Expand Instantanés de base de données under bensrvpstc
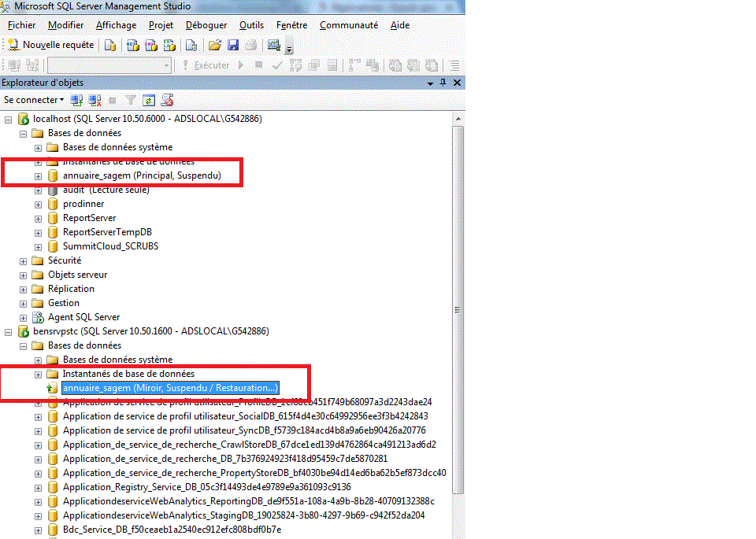The width and height of the screenshot is (756, 539). pos(38,375)
